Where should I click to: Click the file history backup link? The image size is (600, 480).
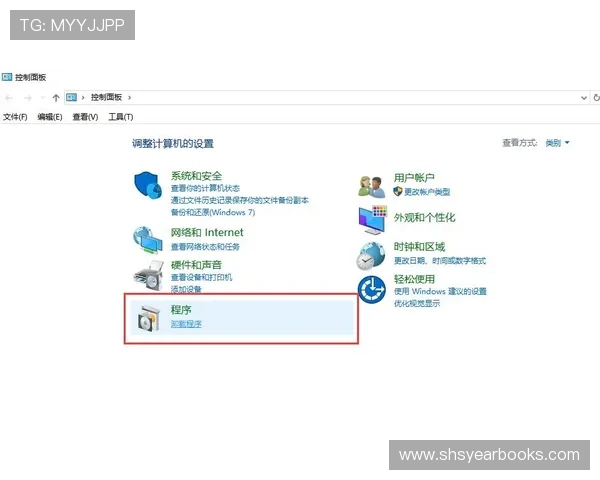(x=240, y=200)
